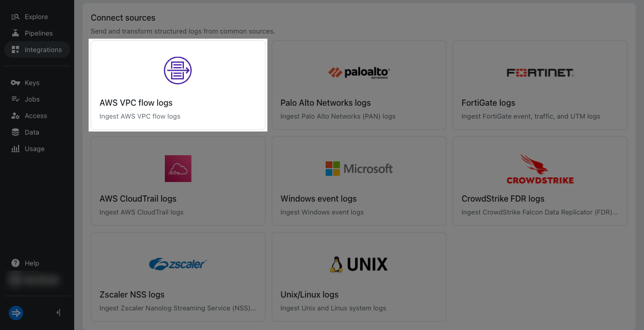The image size is (644, 330).
Task: Click the Zscaler logo
Action: tap(178, 264)
